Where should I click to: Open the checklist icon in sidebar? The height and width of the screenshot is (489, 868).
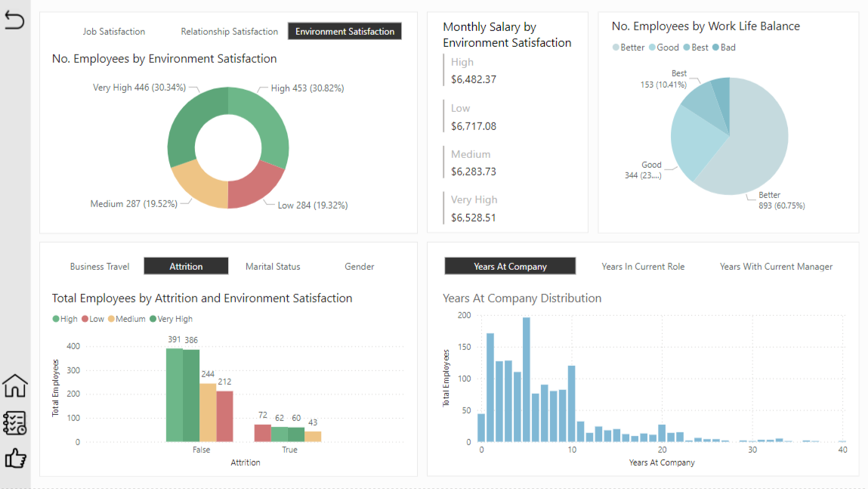click(x=15, y=422)
